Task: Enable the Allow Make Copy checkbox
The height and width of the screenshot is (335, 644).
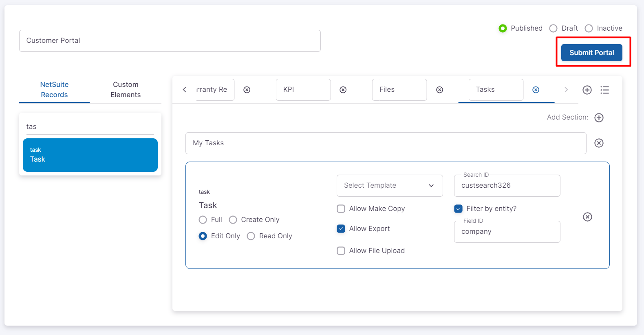Action: click(341, 209)
